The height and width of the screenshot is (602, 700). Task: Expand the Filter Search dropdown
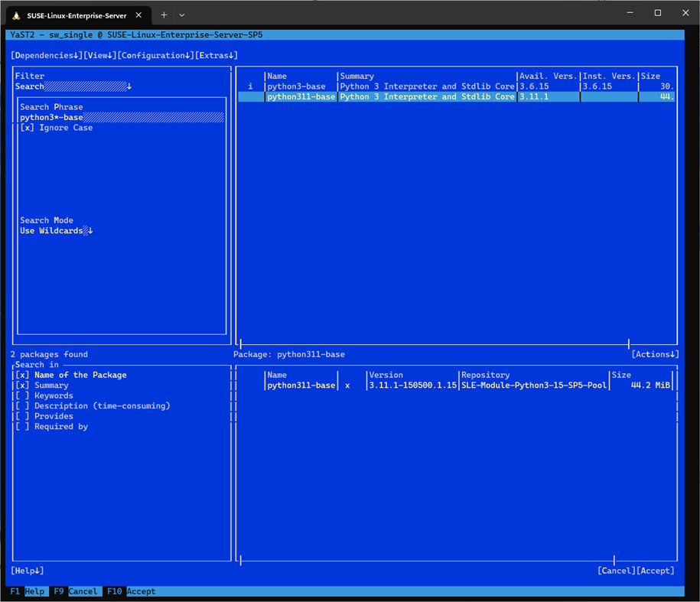point(73,86)
